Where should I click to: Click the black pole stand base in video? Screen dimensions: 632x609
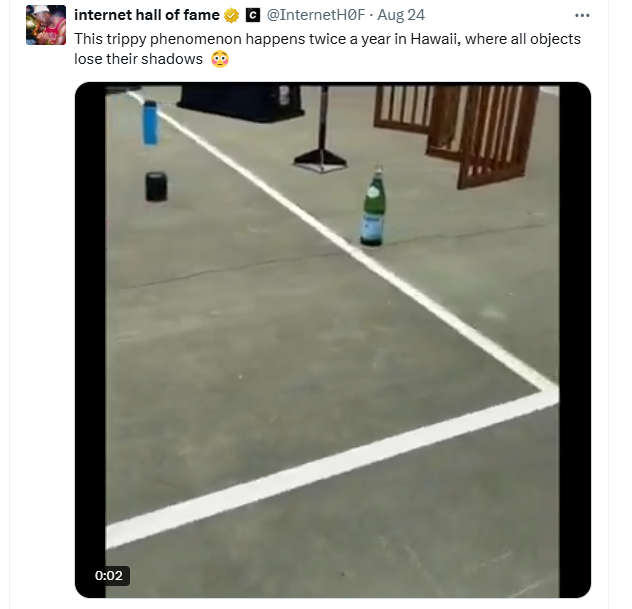[x=320, y=160]
